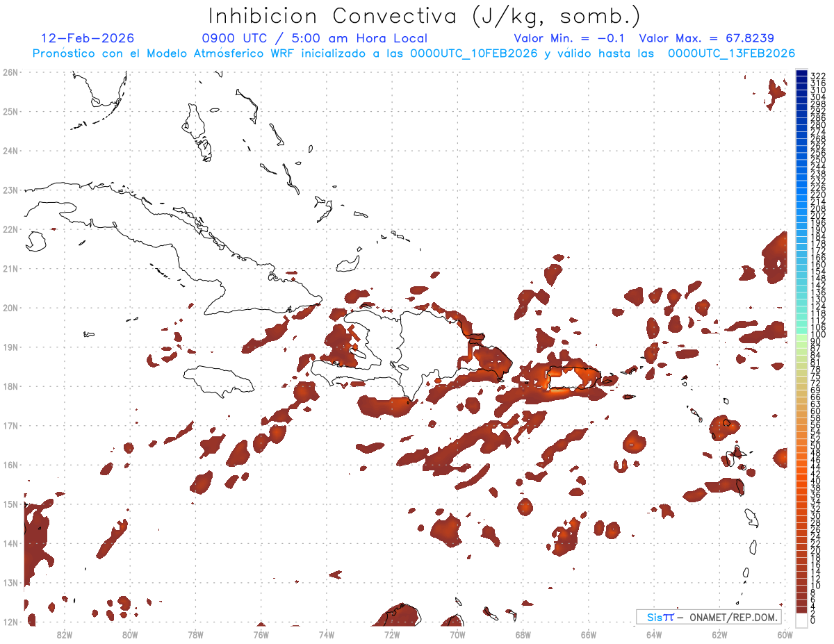The image size is (834, 644).
Task: Select the date text '12-Feb-2026'
Action: coord(88,38)
